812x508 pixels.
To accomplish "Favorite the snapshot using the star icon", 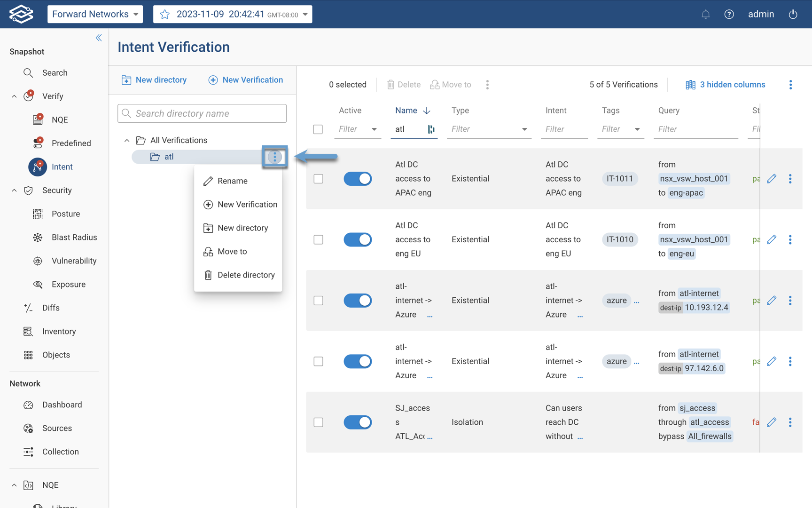I will (x=164, y=14).
